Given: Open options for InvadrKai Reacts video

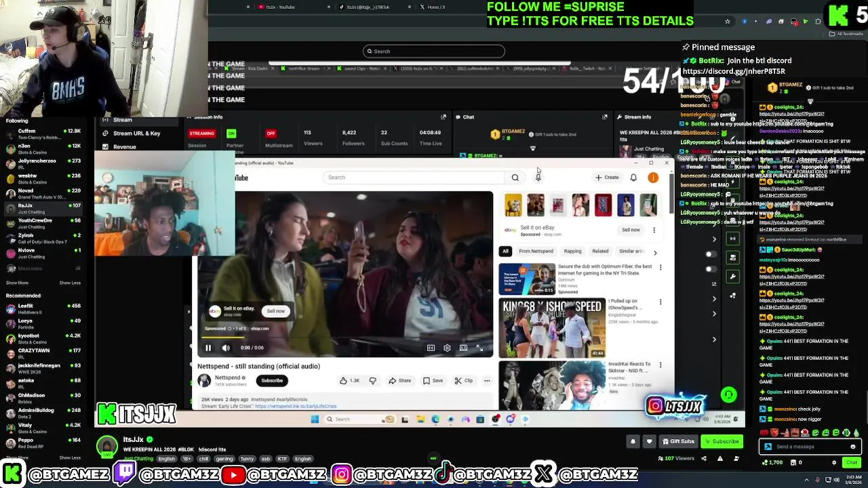Looking at the screenshot, I should tap(660, 365).
